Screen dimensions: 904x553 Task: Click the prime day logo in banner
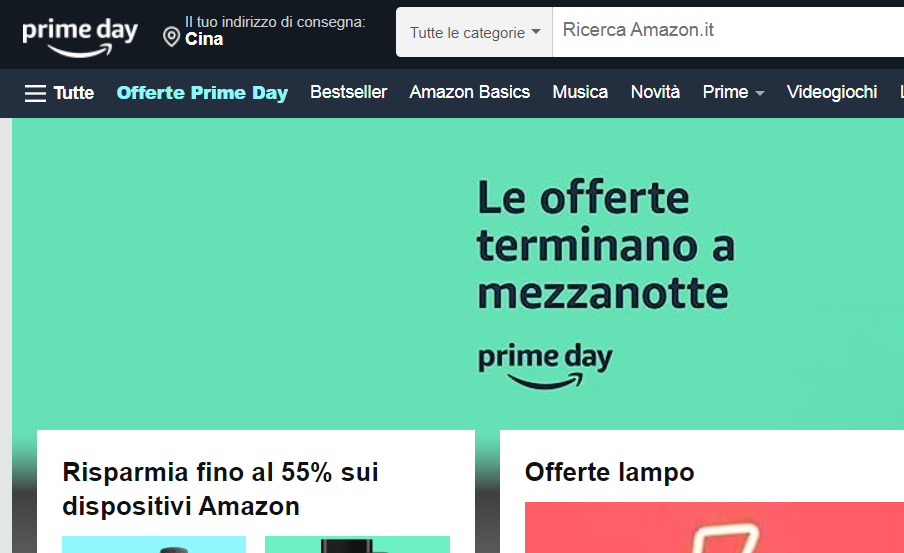click(x=545, y=365)
